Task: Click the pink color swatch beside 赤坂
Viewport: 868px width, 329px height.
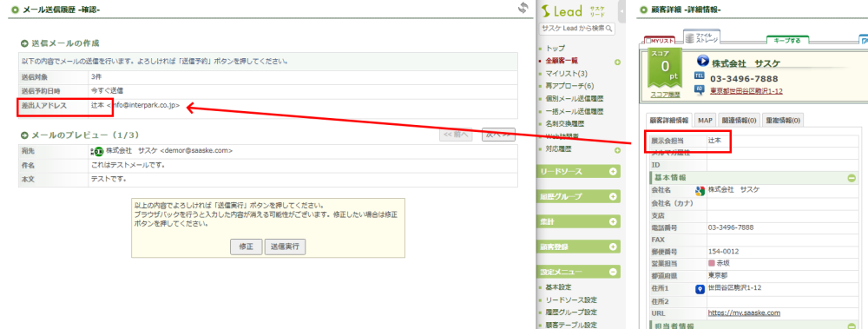Action: (712, 264)
